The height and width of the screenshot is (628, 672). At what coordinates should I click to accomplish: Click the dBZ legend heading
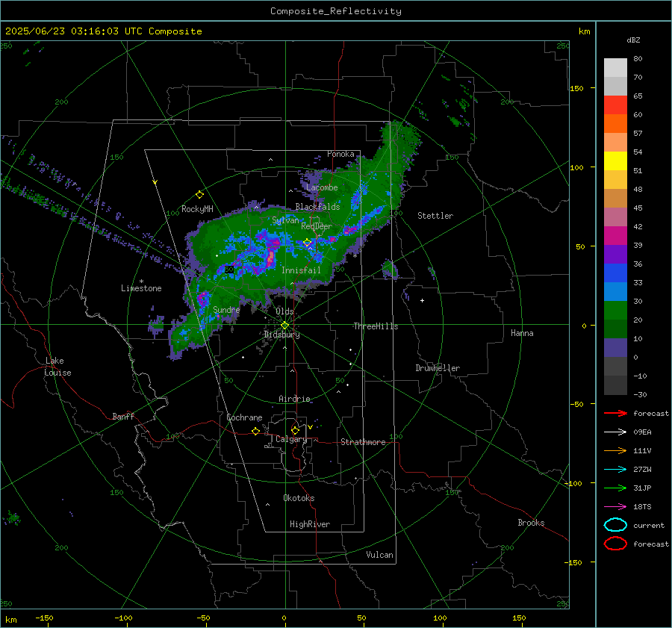633,40
